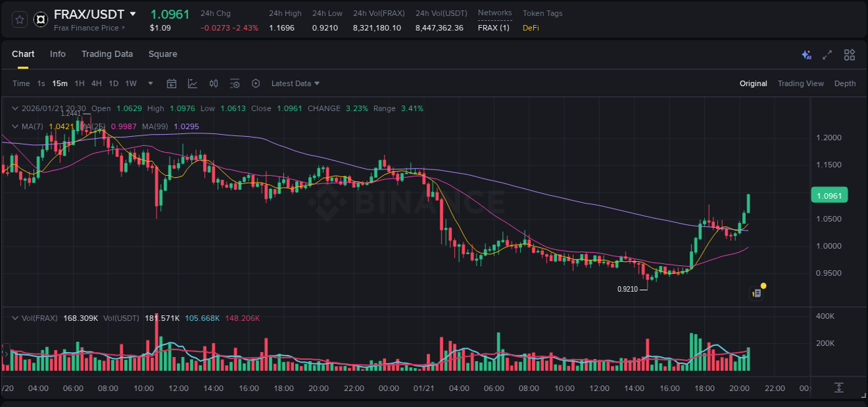Select the 1D timeframe
The image size is (868, 407).
(113, 83)
